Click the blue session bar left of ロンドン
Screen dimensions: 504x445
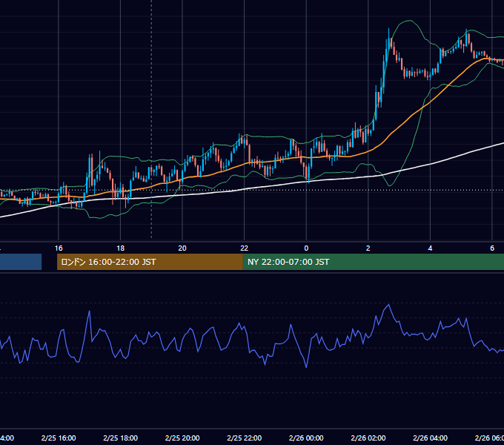click(x=21, y=262)
